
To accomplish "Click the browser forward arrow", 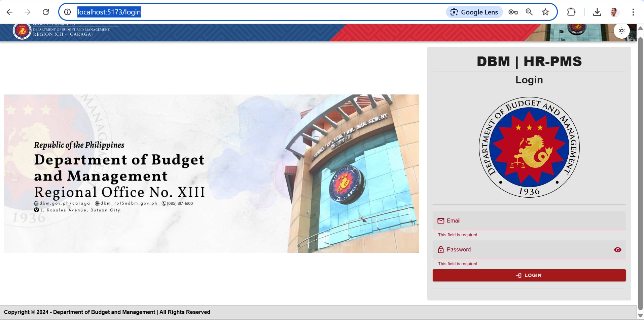I will [x=28, y=12].
